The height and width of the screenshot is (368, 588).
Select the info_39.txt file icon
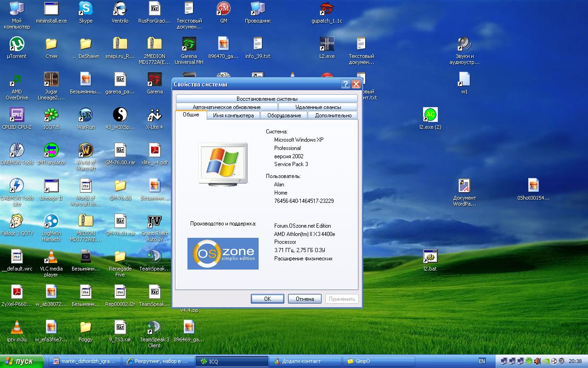258,48
